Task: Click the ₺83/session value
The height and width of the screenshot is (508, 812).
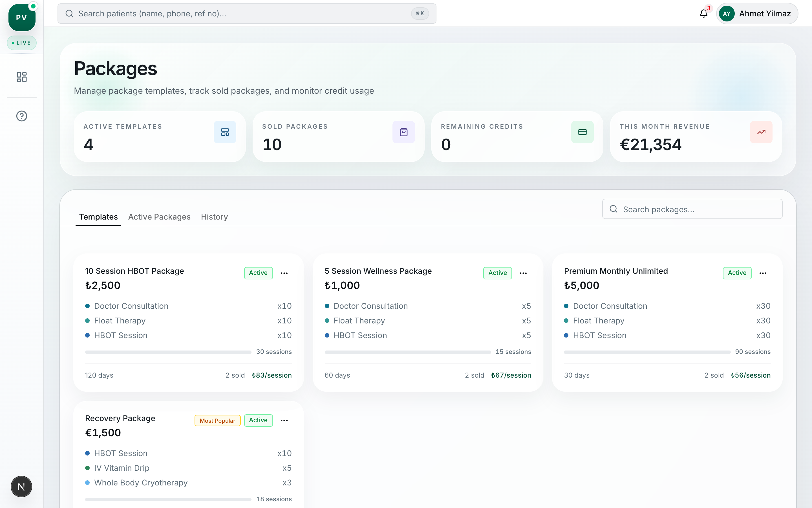Action: click(272, 375)
